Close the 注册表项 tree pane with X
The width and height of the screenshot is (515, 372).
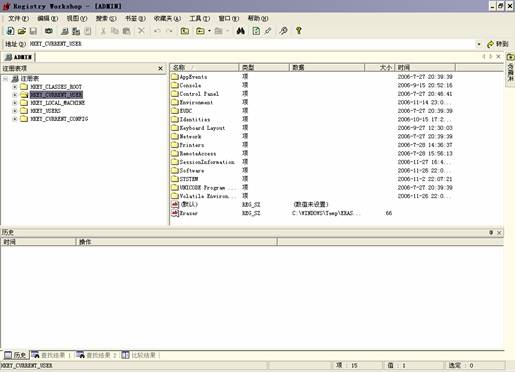(160, 68)
